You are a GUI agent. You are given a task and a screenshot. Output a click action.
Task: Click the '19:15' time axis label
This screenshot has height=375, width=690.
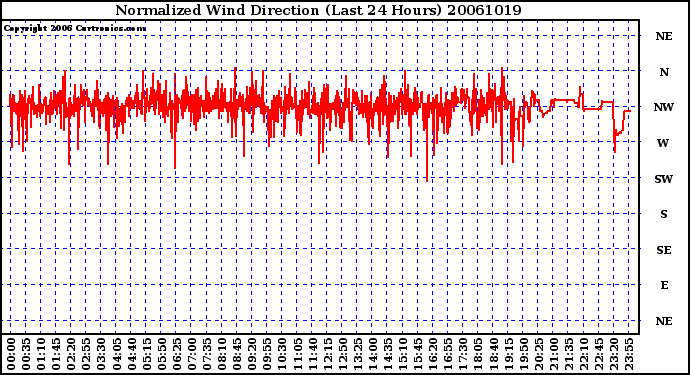508,354
